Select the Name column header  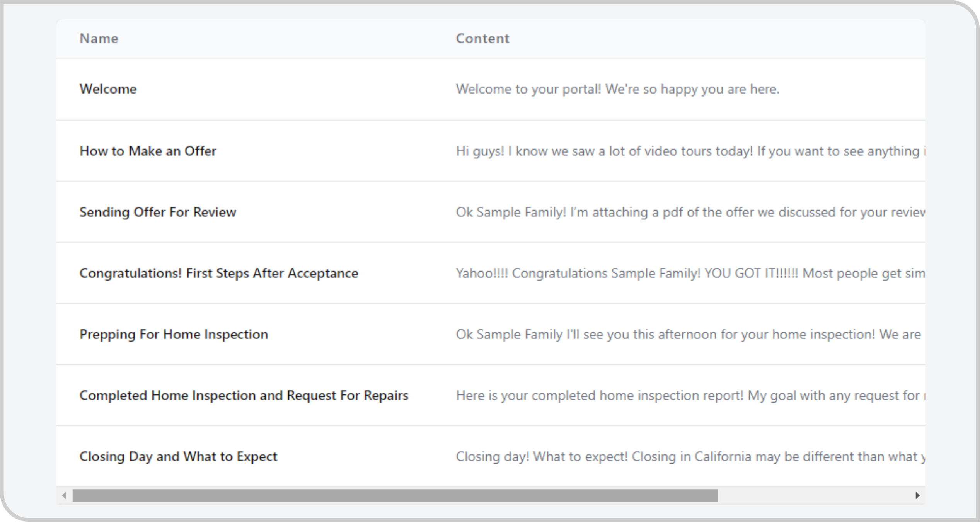coord(99,39)
